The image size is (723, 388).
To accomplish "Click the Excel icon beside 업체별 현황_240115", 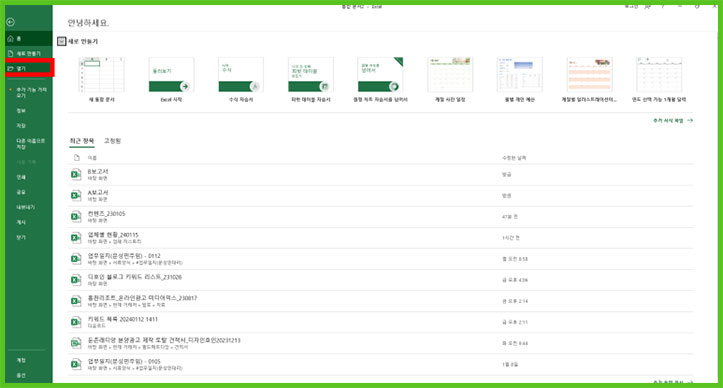I will point(76,238).
